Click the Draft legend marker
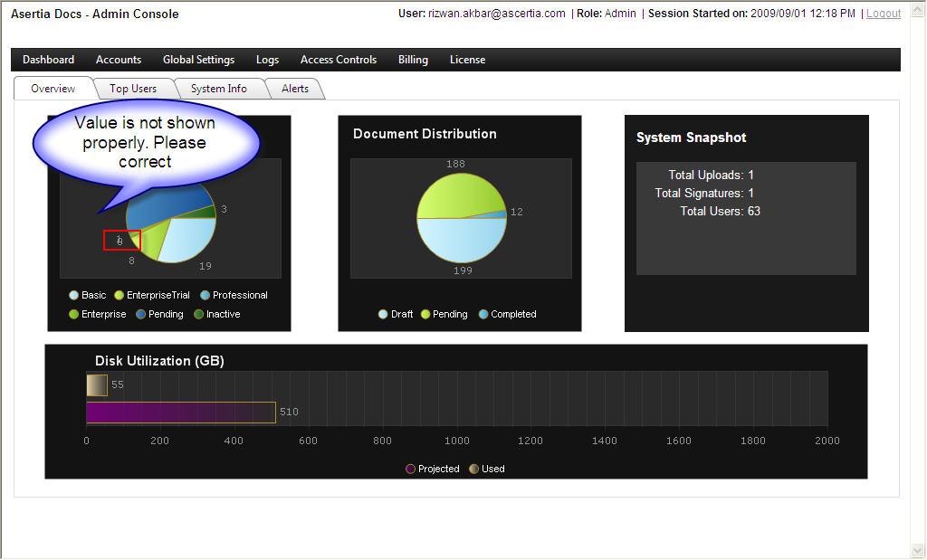This screenshot has width=927, height=560. click(x=383, y=314)
